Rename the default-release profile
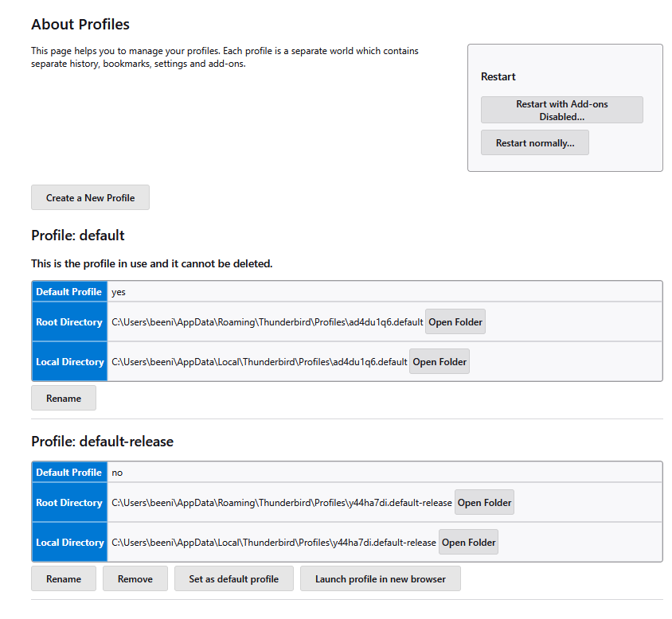The height and width of the screenshot is (619, 672). [64, 579]
